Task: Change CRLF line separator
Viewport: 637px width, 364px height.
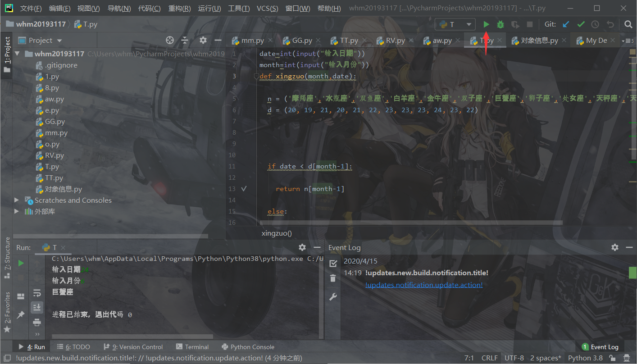Action: click(x=489, y=358)
